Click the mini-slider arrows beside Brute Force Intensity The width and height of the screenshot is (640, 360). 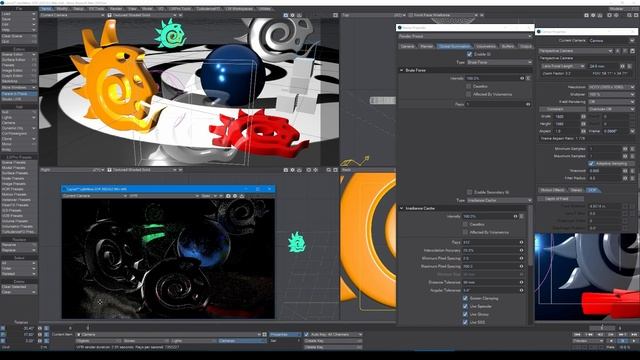pyautogui.click(x=522, y=78)
